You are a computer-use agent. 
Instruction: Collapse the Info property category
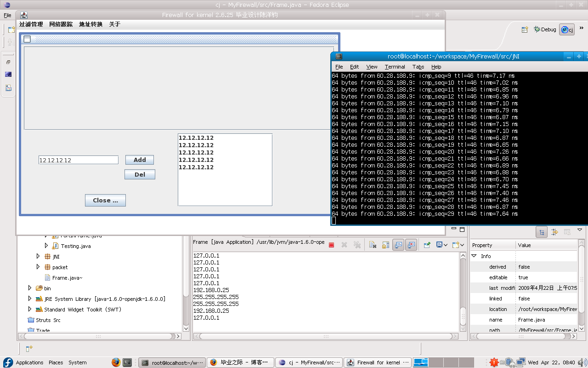pos(474,256)
